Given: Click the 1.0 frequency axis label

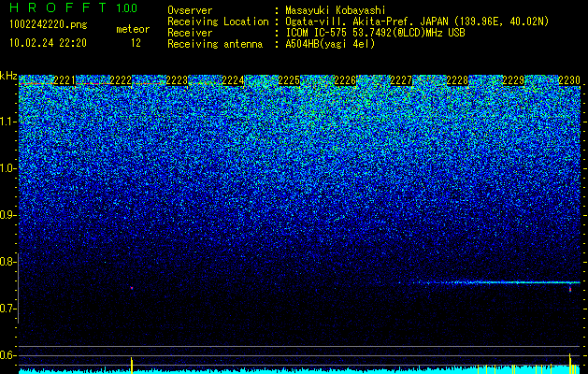Looking at the screenshot, I should 7,168.
